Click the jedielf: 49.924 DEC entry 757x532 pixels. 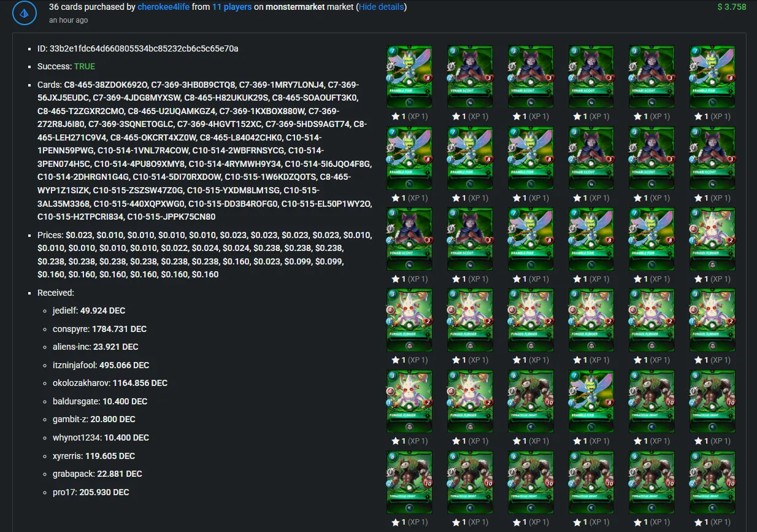coord(89,310)
